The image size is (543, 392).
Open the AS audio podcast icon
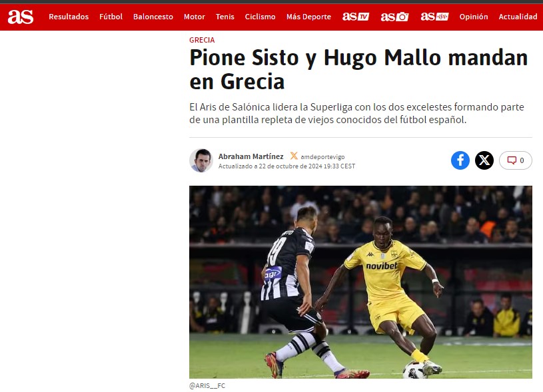(x=434, y=17)
